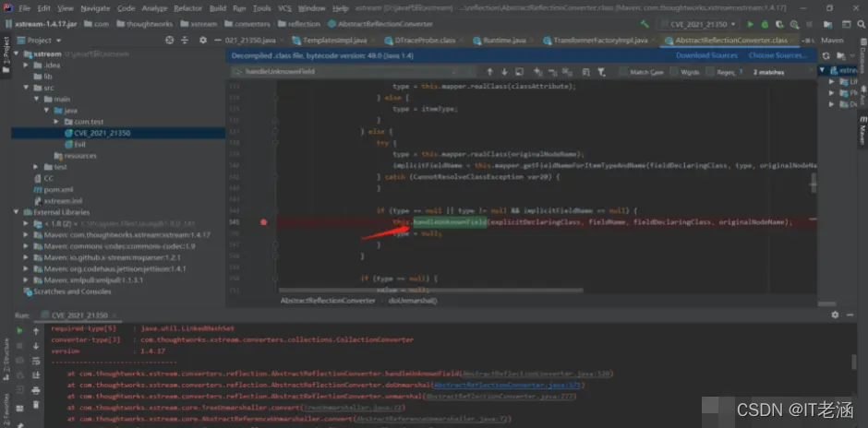
Task: Click the Project panel settings gear
Action: point(202,41)
